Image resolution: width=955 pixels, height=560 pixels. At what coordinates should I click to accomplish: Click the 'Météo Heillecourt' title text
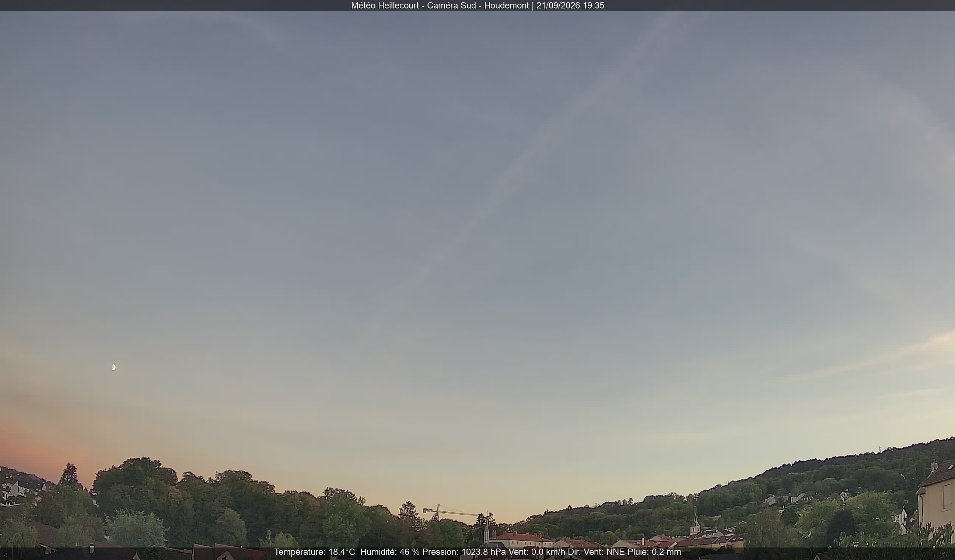(x=385, y=6)
